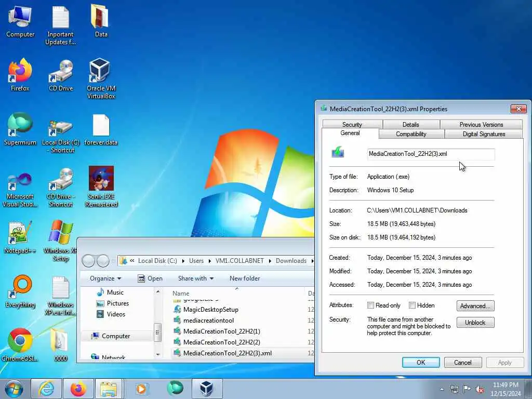Expand the Users breadcrumb arrow

tap(209, 261)
